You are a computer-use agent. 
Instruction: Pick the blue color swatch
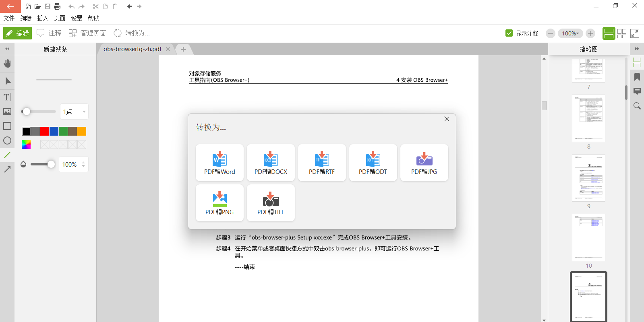coord(54,131)
